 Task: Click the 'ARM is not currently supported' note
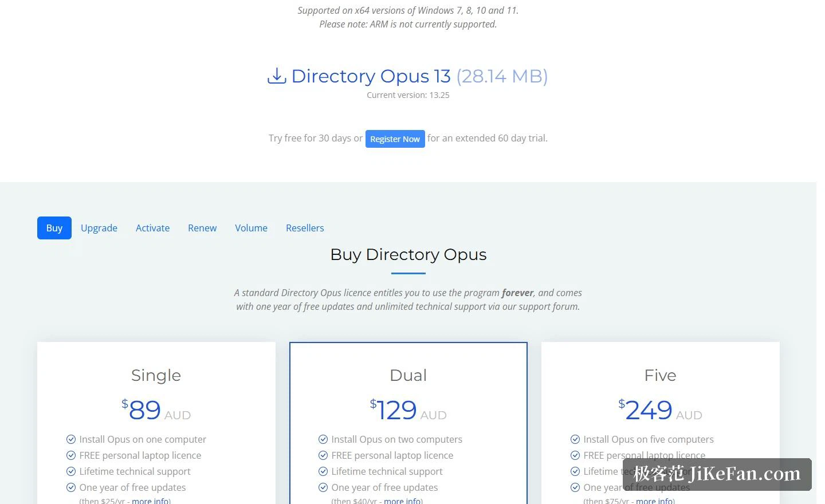[408, 24]
